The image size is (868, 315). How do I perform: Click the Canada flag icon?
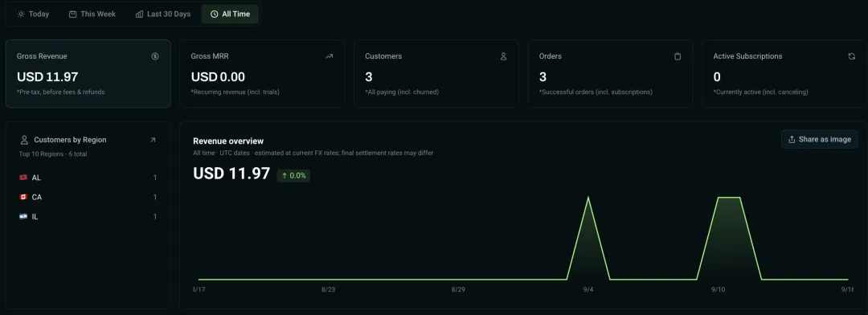point(23,197)
